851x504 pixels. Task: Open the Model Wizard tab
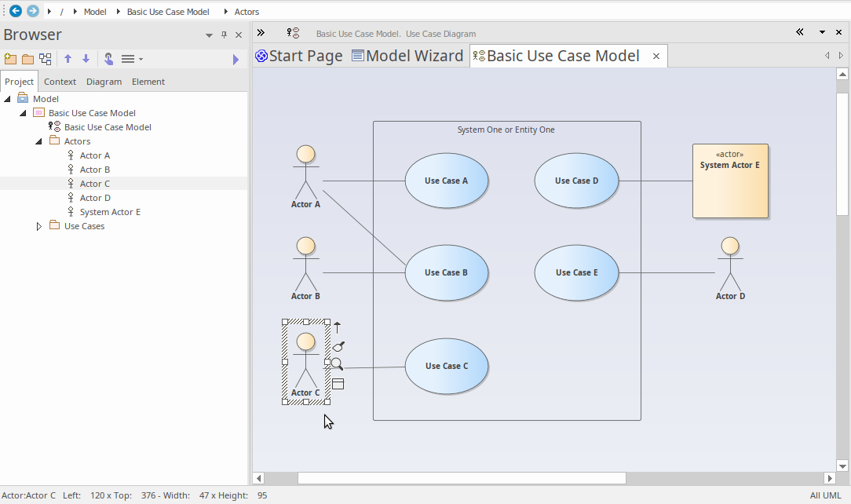click(407, 56)
